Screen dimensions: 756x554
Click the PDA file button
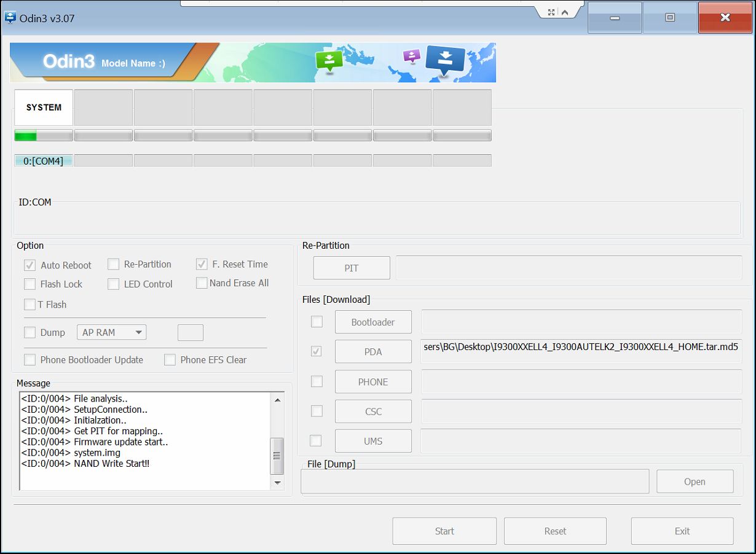coord(373,351)
